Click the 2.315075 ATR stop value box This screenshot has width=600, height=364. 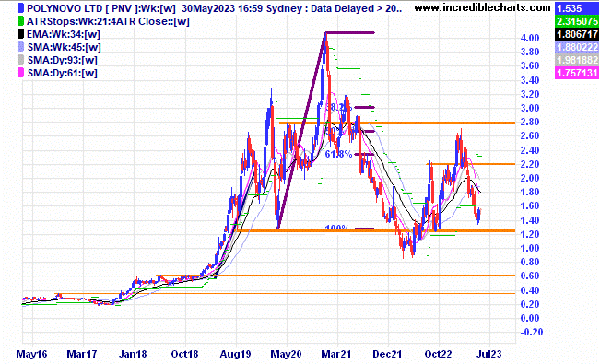pos(577,21)
